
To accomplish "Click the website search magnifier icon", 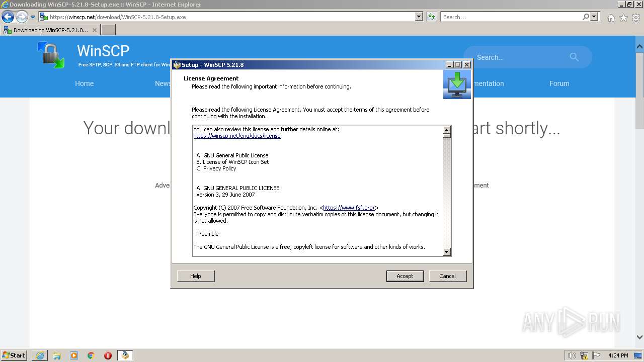I will pyautogui.click(x=574, y=57).
